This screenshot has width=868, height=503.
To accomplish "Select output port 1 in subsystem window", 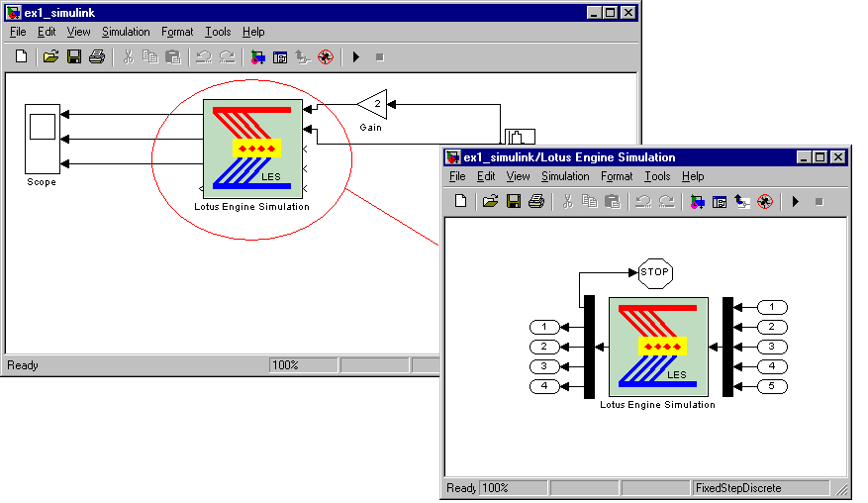I will coord(544,327).
